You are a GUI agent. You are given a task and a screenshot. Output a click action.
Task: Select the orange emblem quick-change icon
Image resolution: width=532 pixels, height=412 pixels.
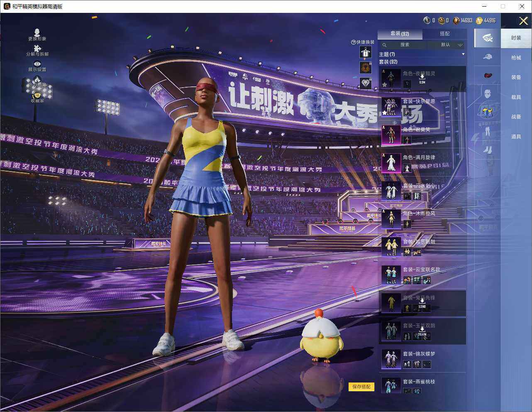366,68
